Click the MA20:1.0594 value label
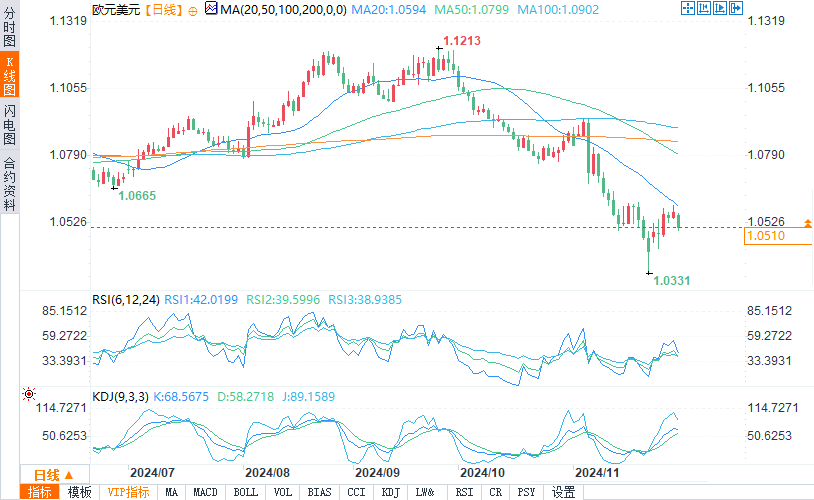 click(389, 10)
